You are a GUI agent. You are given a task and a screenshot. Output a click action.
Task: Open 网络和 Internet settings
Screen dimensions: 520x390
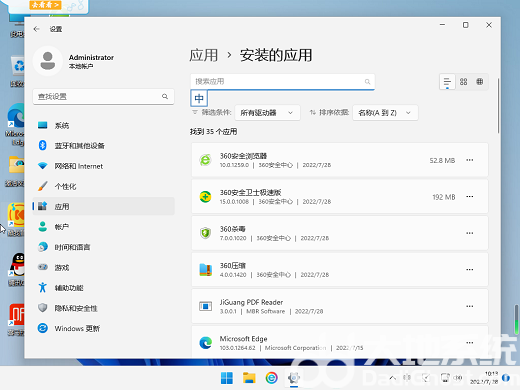point(104,166)
